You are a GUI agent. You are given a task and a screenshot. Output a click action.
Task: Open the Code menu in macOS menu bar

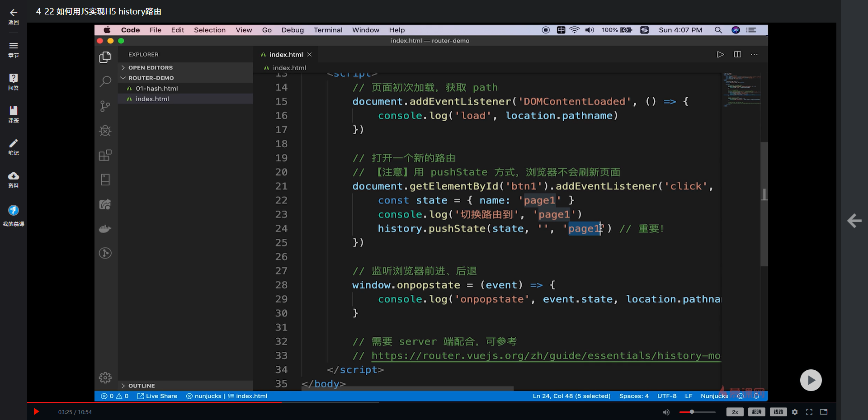click(x=130, y=30)
